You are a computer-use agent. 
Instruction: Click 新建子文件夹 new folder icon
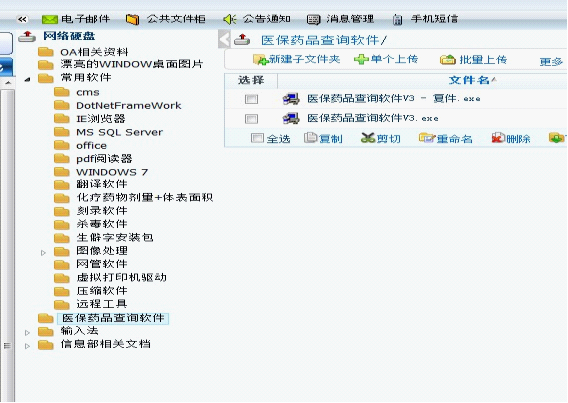260,60
